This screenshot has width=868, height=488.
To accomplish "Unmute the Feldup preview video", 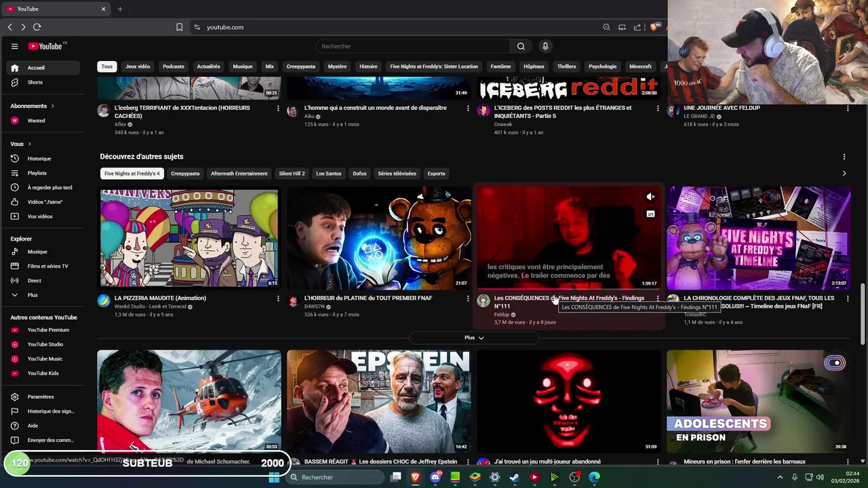I will pyautogui.click(x=650, y=197).
